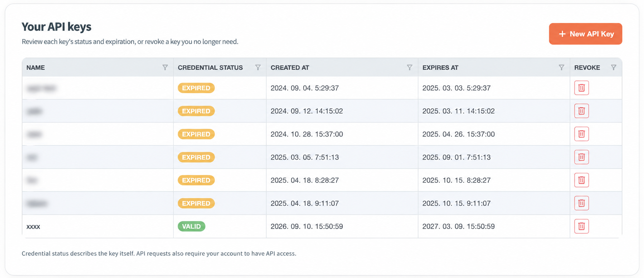
Task: Click the Your API keys heading
Action: pos(56,27)
